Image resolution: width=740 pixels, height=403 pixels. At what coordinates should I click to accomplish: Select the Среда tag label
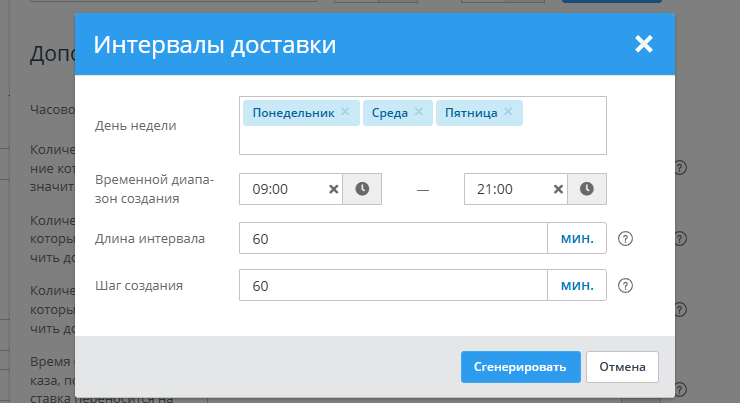click(389, 113)
